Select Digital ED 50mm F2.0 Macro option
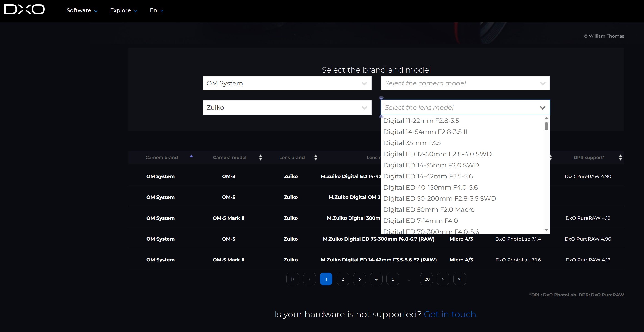The width and height of the screenshot is (644, 332). [429, 210]
